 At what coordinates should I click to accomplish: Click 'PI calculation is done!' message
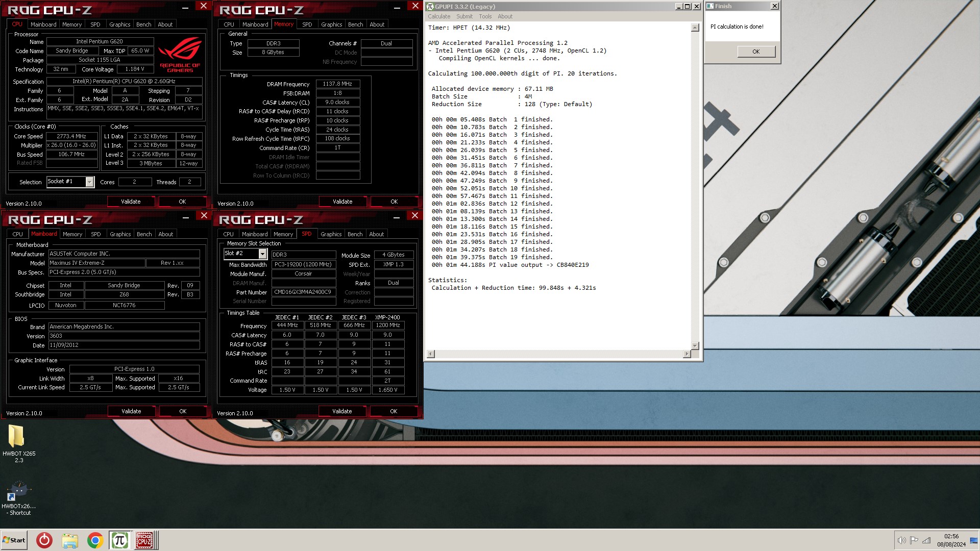[737, 27]
